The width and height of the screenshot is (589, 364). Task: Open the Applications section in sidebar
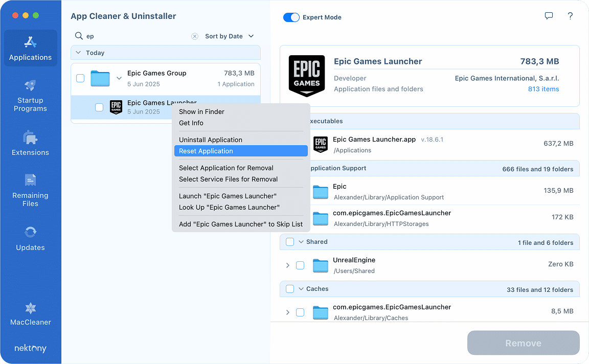click(x=31, y=49)
